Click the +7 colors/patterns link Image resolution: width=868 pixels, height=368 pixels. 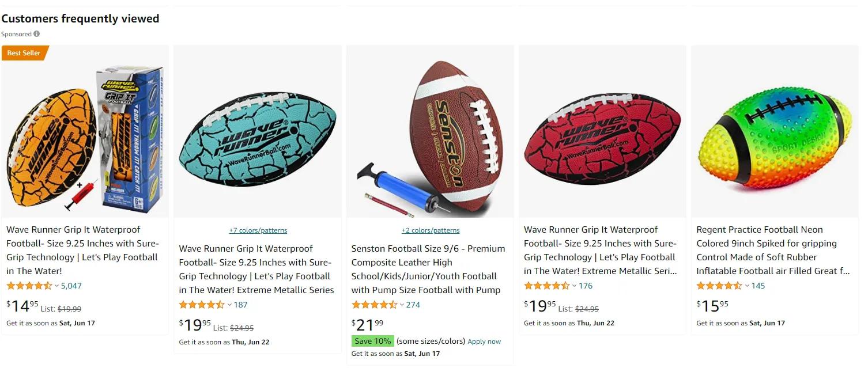(258, 230)
